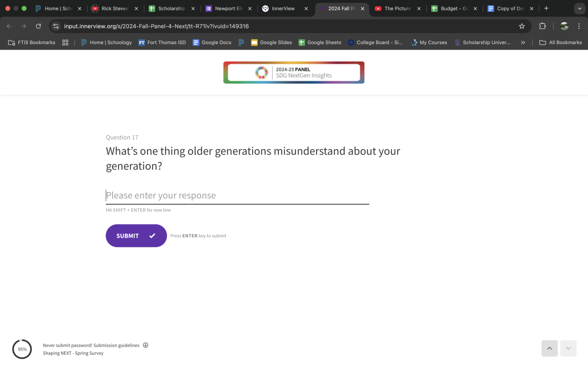This screenshot has width=588, height=368.
Task: Click the response text input field
Action: click(x=237, y=195)
